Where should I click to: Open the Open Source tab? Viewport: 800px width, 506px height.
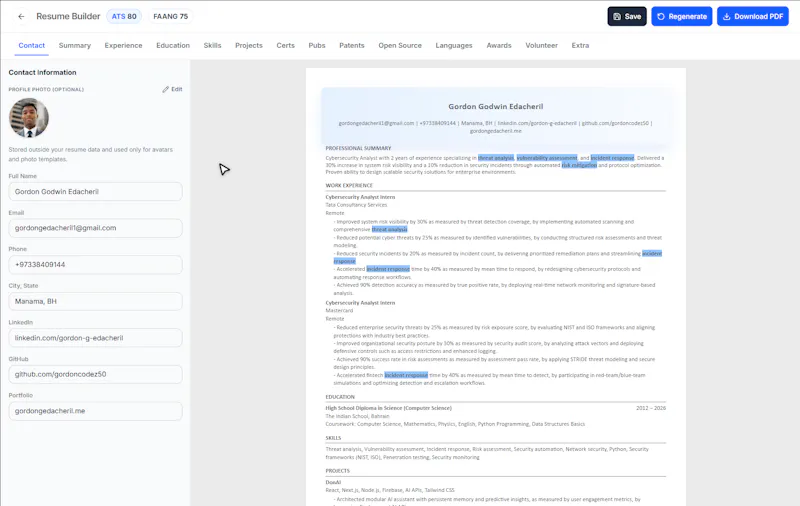400,45
